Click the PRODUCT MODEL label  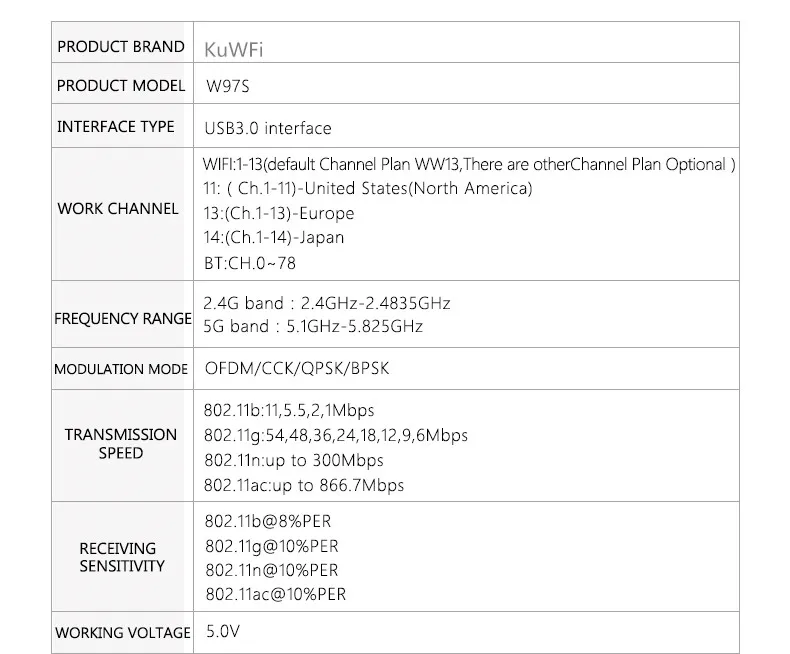(121, 86)
